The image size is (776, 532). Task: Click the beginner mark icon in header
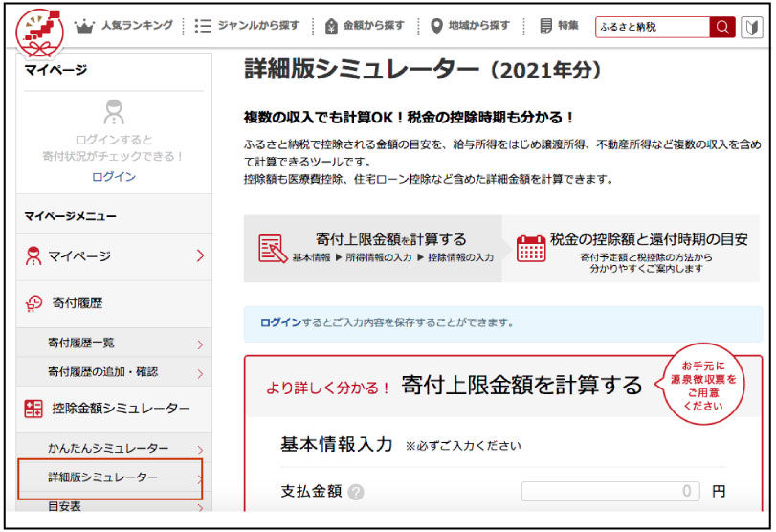click(752, 27)
